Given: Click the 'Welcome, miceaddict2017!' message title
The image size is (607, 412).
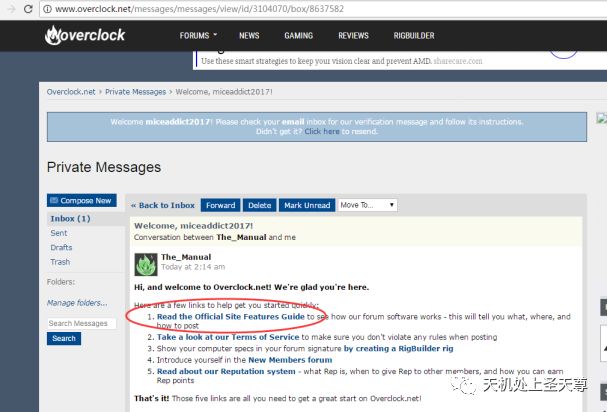Looking at the screenshot, I should [194, 225].
